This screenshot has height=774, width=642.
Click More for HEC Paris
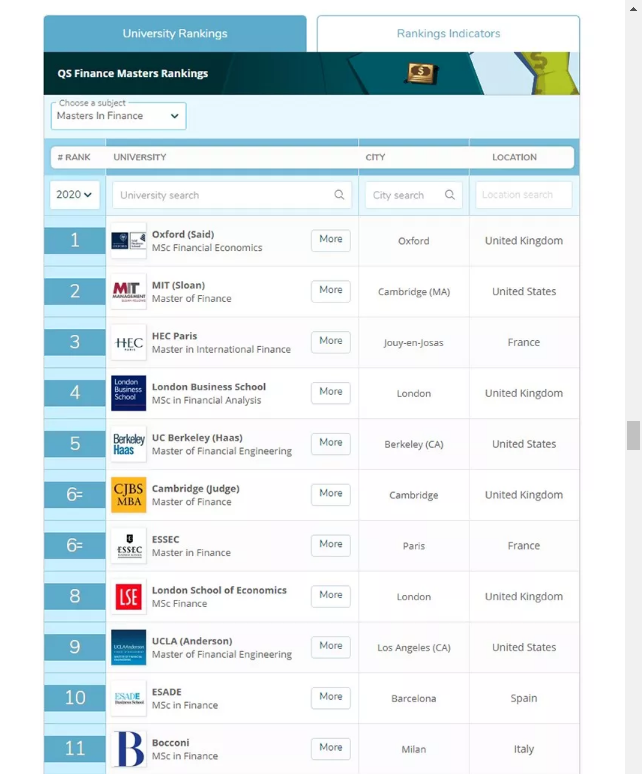tap(331, 342)
